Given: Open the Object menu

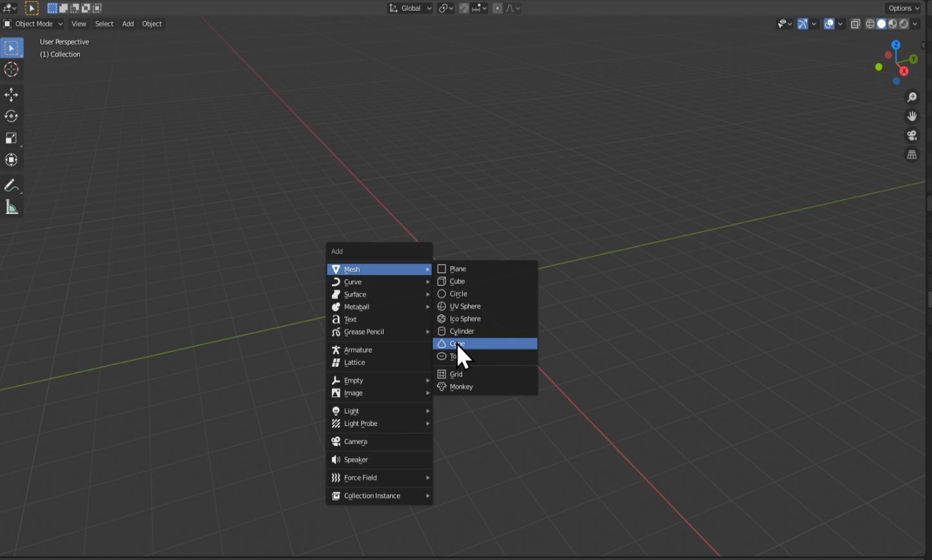Looking at the screenshot, I should pos(152,24).
